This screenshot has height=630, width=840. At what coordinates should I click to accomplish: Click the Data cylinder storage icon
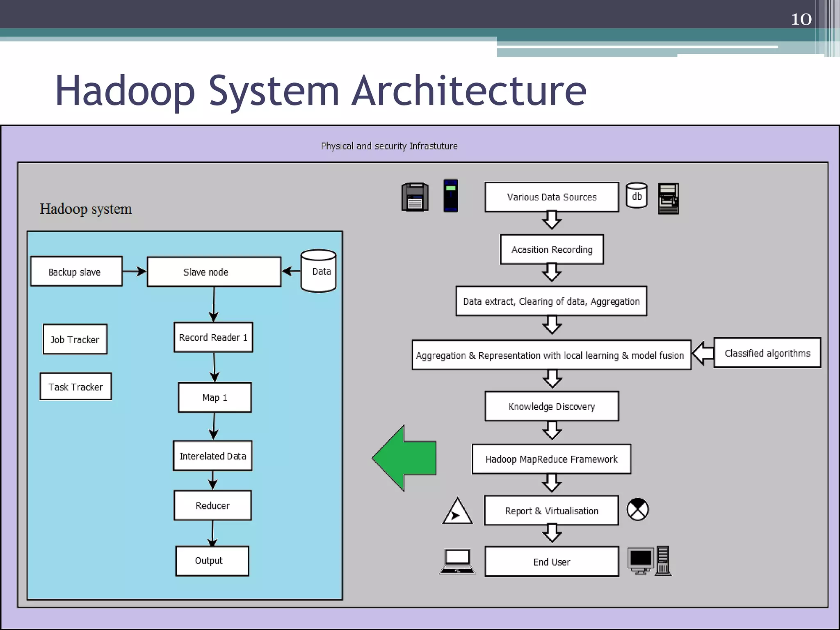pos(318,271)
